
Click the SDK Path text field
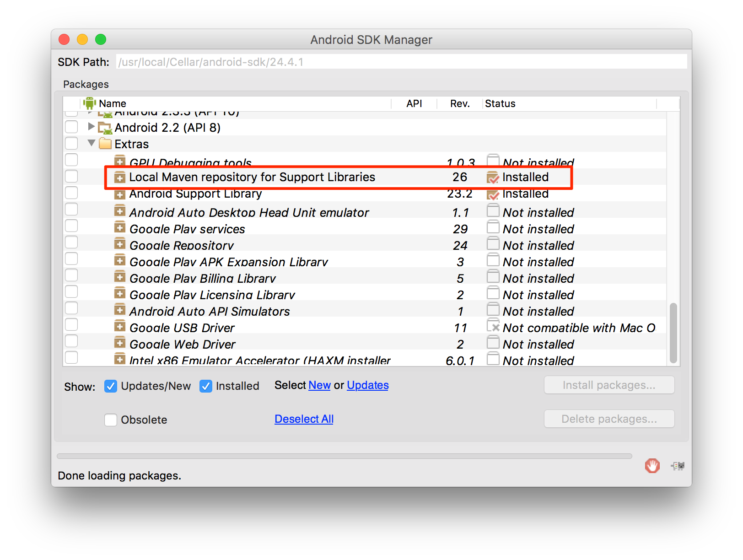(402, 62)
